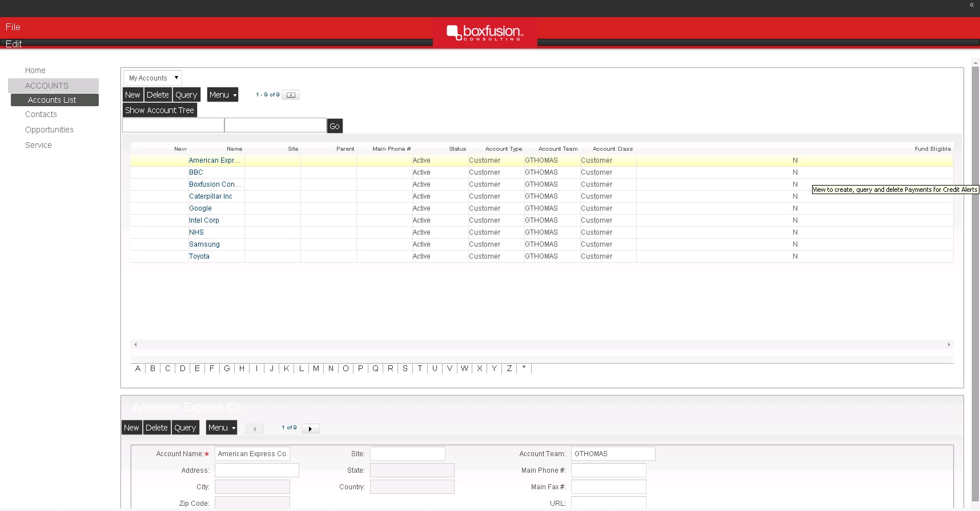
Task: Click first search field input box
Action: (x=174, y=125)
